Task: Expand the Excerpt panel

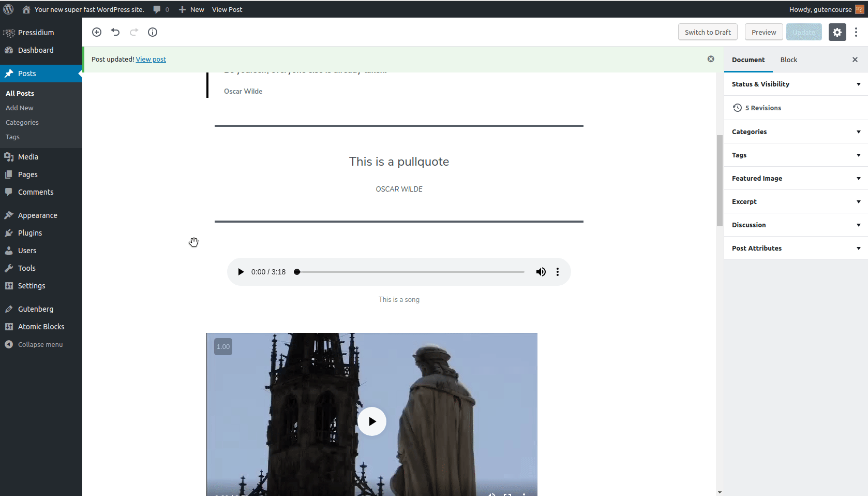Action: coord(796,201)
